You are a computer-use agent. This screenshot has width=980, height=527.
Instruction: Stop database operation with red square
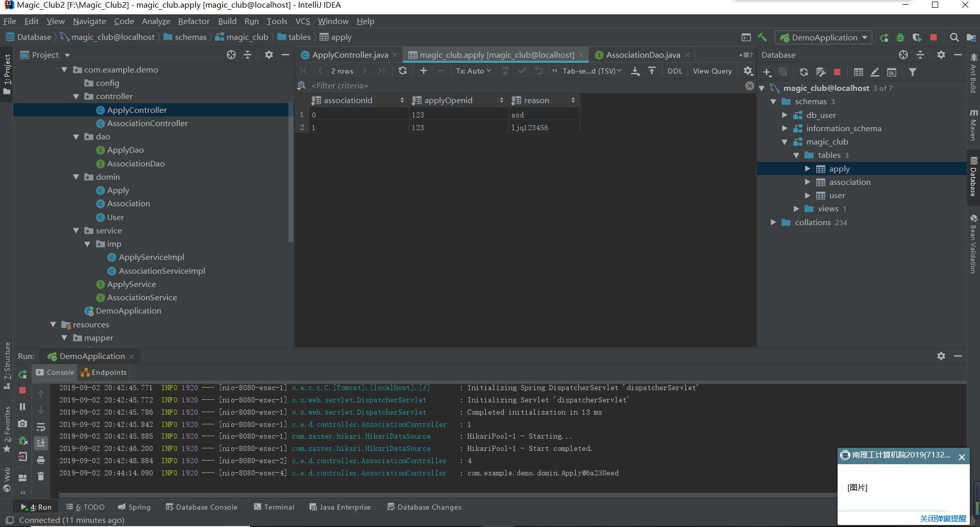tap(837, 72)
